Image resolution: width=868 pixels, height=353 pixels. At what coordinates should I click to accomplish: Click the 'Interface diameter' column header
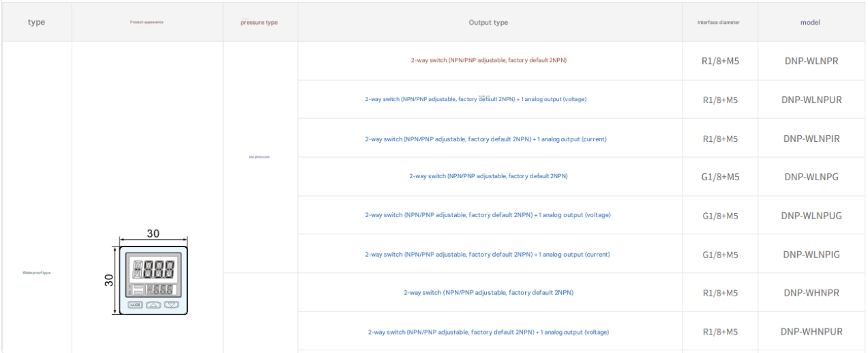[718, 23]
